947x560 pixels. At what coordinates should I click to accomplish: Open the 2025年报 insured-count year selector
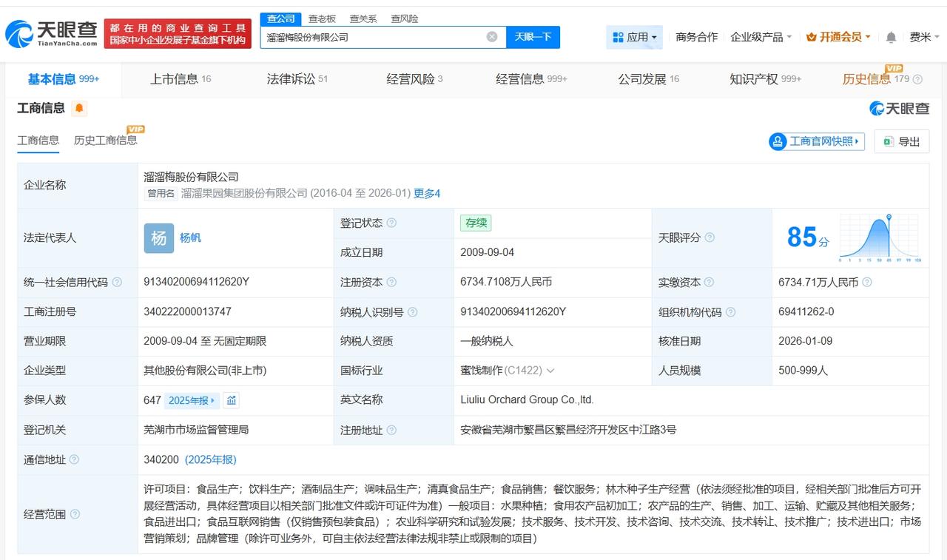point(192,400)
